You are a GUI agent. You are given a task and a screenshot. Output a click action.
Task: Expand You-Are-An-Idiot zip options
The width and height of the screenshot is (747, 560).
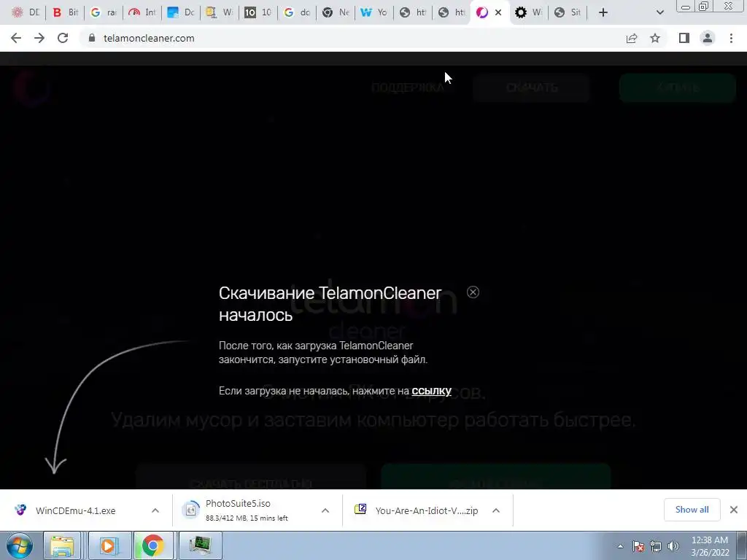click(x=496, y=510)
